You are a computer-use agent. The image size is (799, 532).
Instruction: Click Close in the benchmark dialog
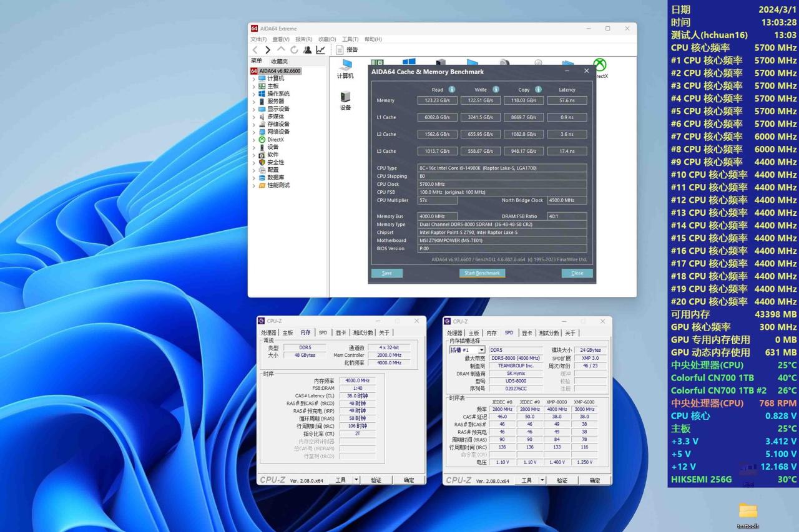577,273
